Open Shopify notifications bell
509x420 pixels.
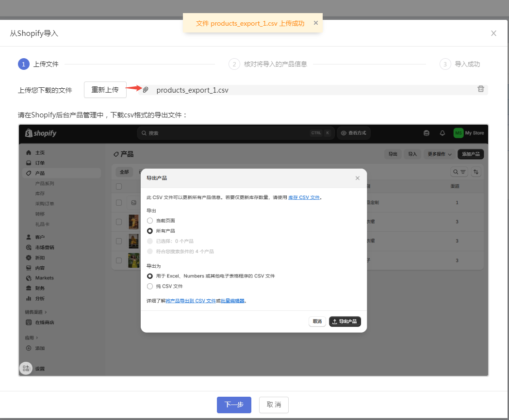442,133
